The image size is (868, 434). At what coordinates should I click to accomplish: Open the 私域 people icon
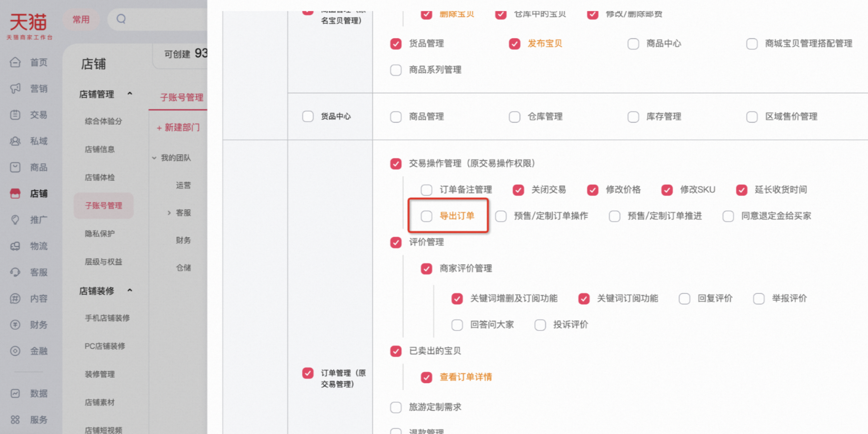(x=15, y=141)
